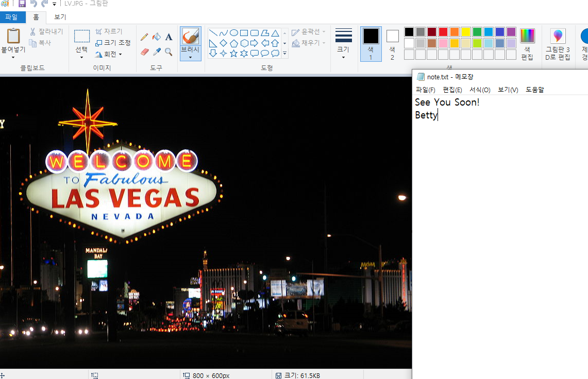Choose the curve shape
588x379 pixels.
click(x=224, y=32)
